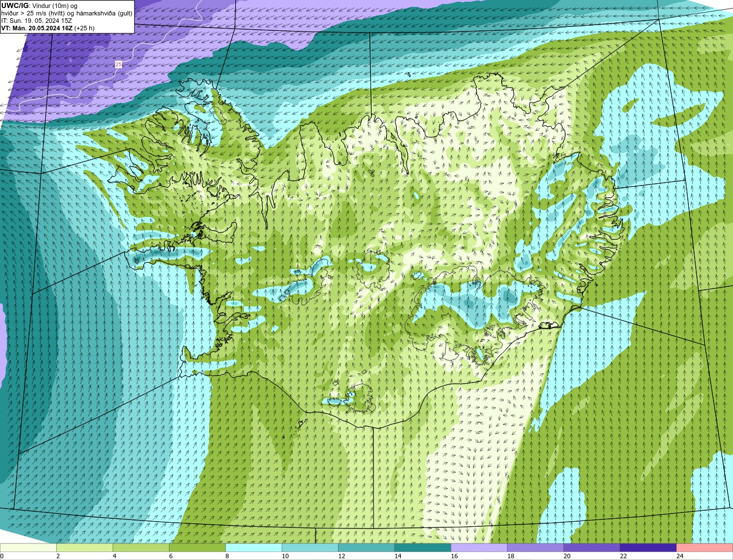This screenshot has height=560, width=733.
Task: Click the light cyan 8–10 m/s legend swatch
Action: [x=254, y=547]
